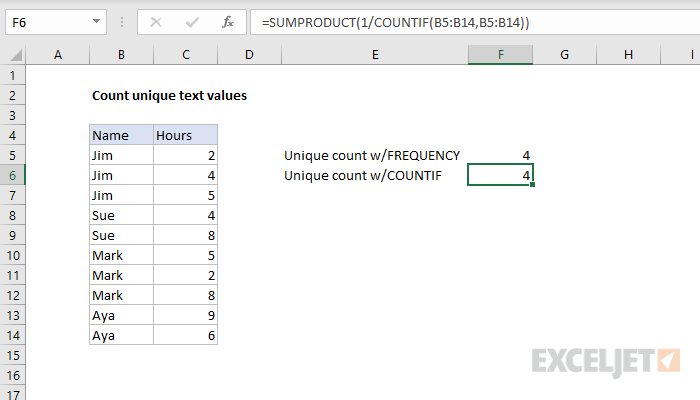The width and height of the screenshot is (700, 400).
Task: Select row 10 header
Action: tap(12, 255)
